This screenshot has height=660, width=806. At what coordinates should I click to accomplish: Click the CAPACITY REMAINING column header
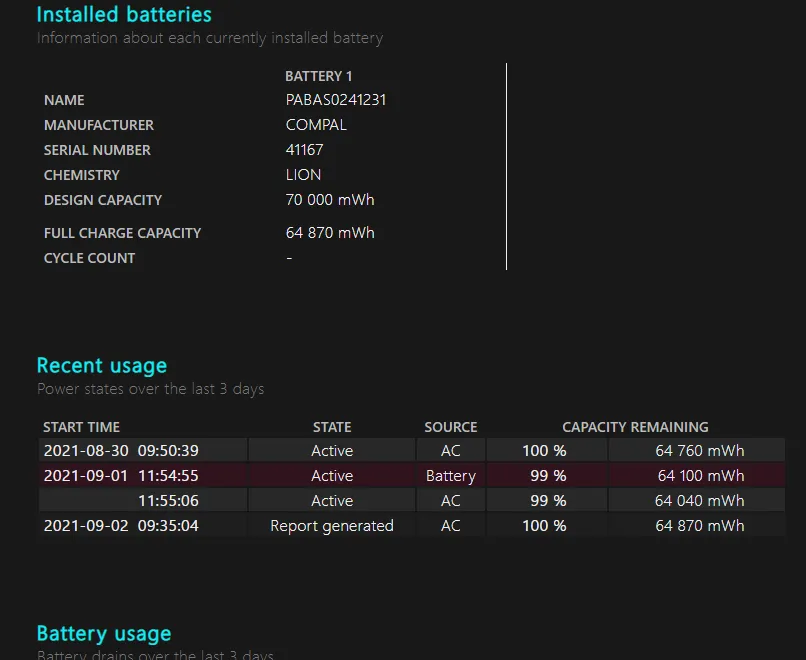coord(635,427)
